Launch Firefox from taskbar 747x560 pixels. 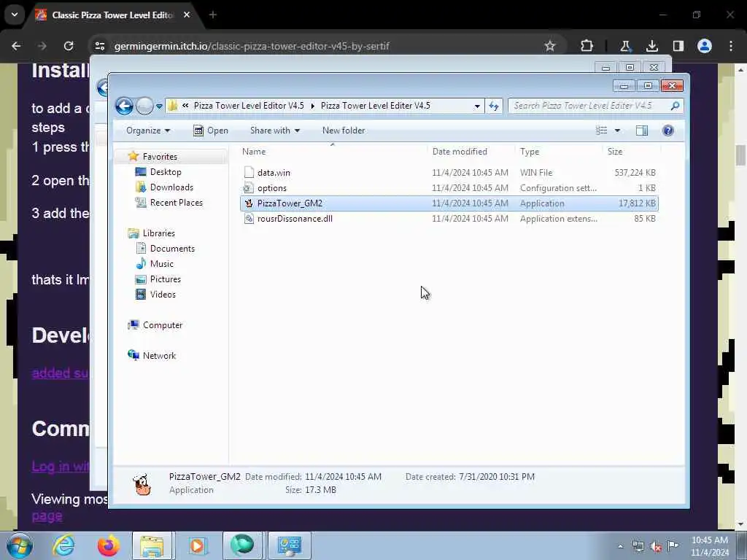pyautogui.click(x=108, y=545)
